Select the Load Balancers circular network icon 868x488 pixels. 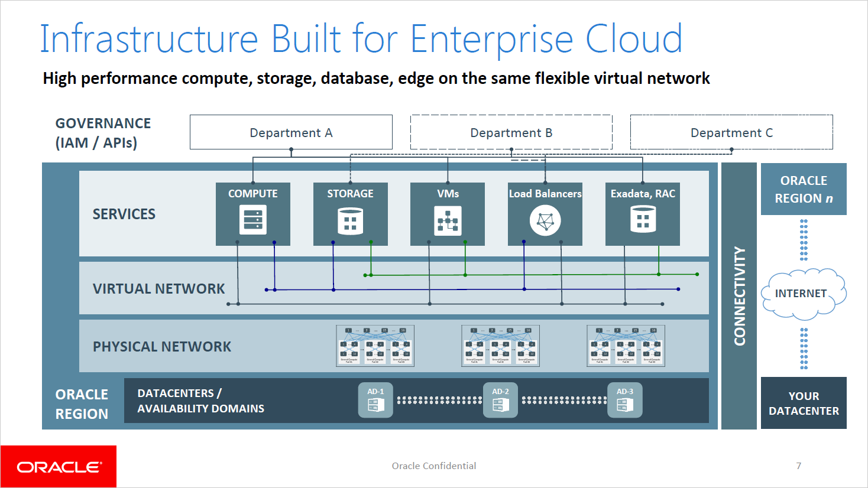[x=545, y=221]
